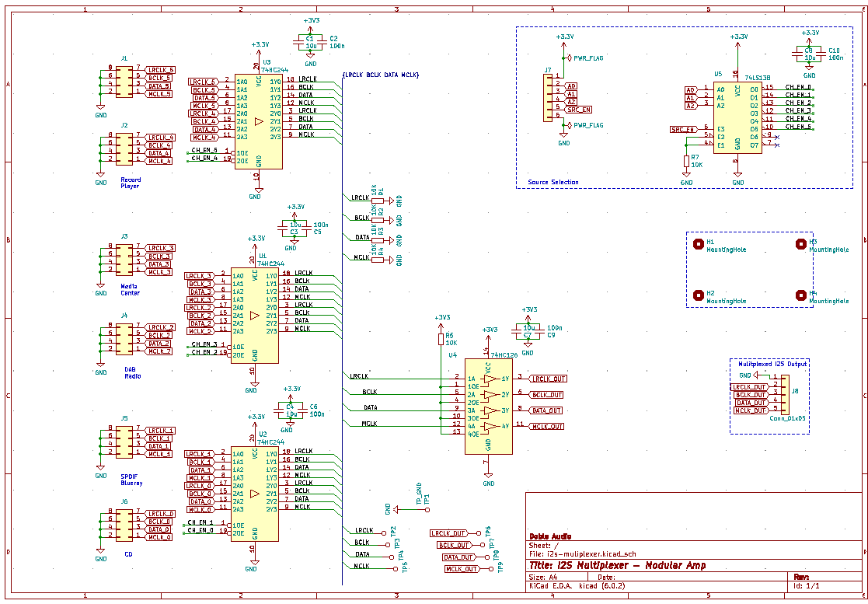The width and height of the screenshot is (868, 604).
Task: Click the no-connect X on U5 pin 7
Action: tap(777, 145)
